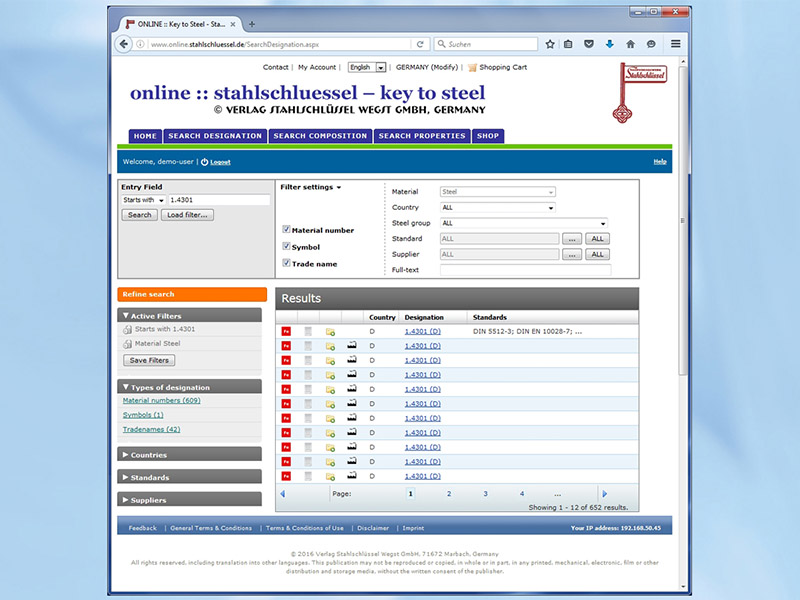This screenshot has width=800, height=600.
Task: Click the site info icon in address bar
Action: click(140, 44)
